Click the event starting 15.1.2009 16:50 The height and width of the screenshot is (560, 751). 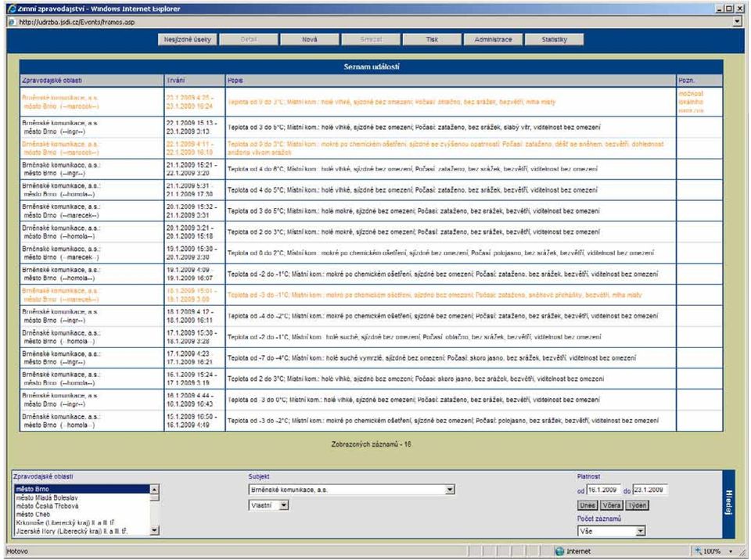[371, 421]
